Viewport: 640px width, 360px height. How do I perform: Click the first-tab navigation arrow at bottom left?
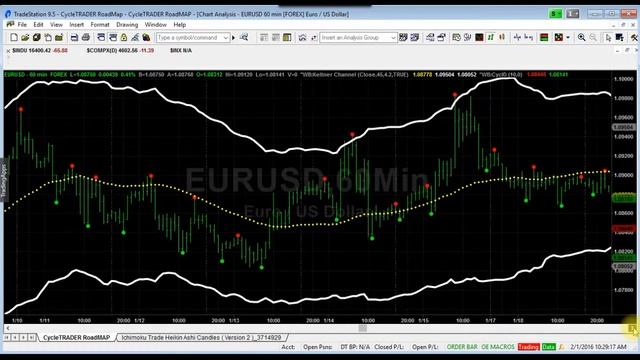(x=7, y=338)
